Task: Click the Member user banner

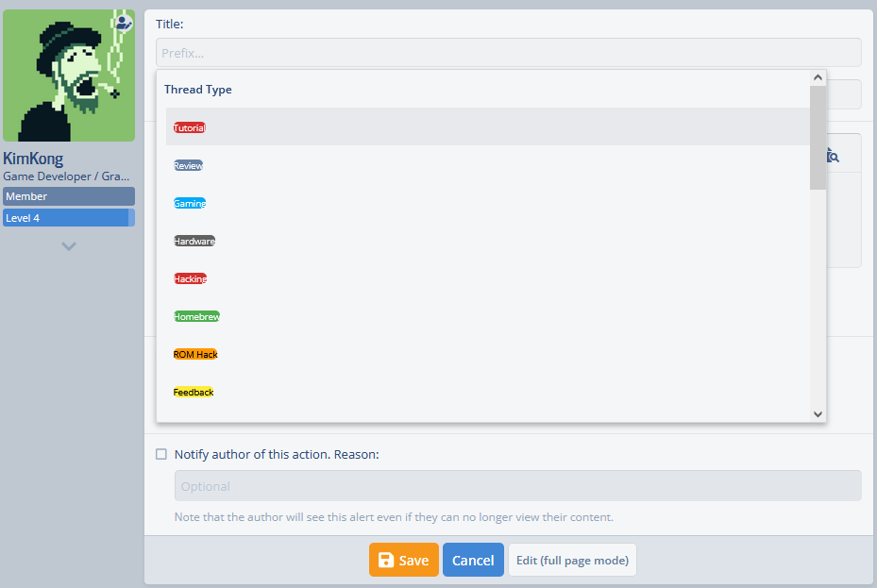Action: point(69,196)
